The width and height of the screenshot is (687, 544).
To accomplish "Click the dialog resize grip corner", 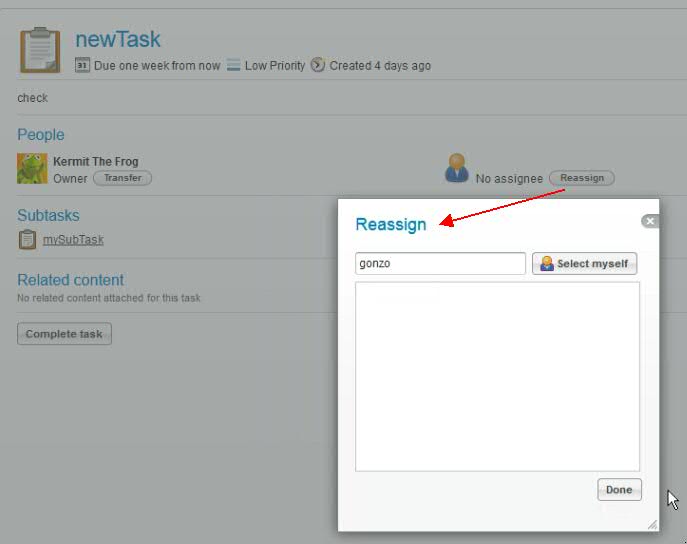I will [x=652, y=524].
